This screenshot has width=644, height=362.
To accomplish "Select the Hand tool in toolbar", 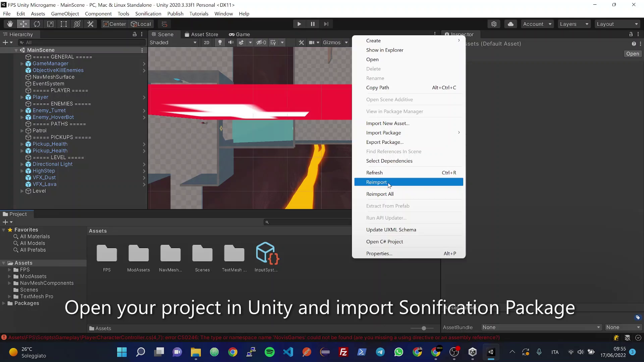I will tap(10, 24).
